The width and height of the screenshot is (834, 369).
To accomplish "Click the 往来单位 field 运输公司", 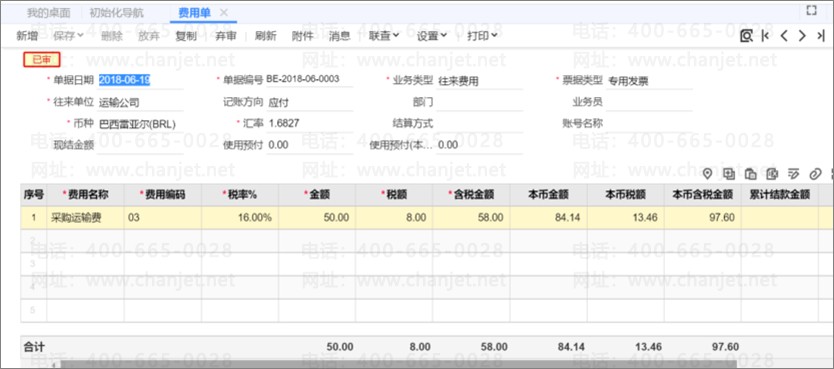I will point(140,103).
